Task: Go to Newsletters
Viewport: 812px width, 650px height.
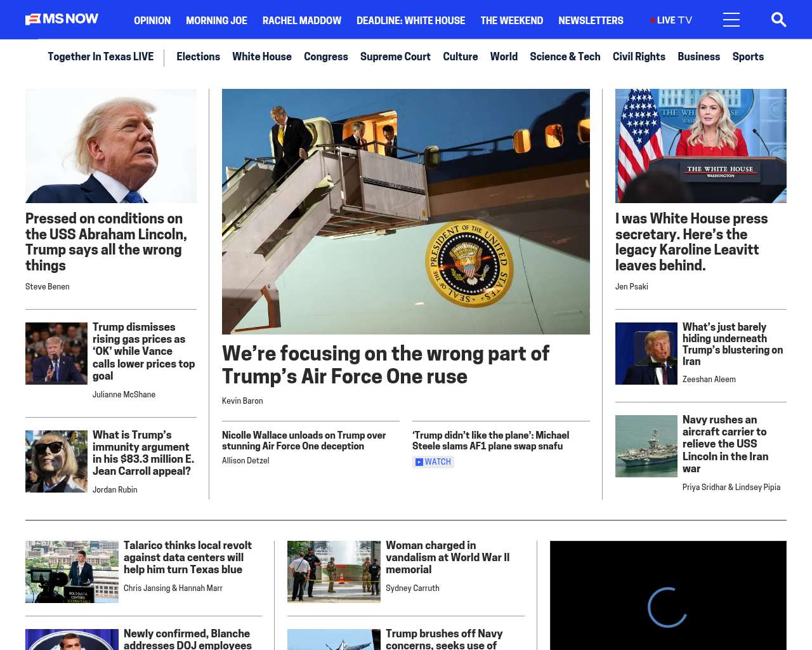Action: pos(591,20)
